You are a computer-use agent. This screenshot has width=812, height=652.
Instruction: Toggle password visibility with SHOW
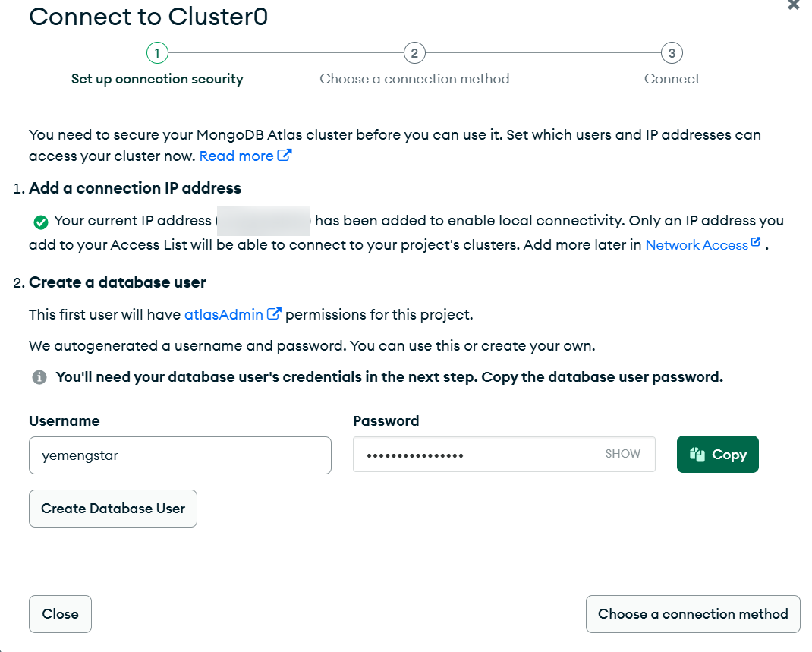622,454
